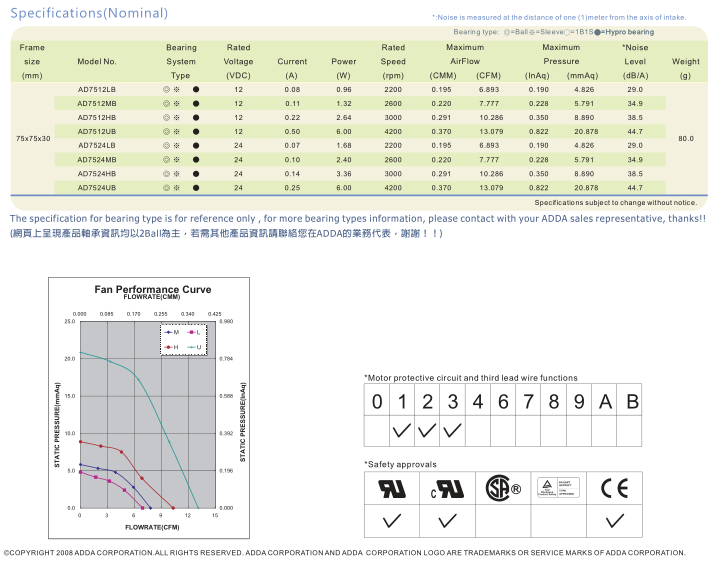Click the frame size value 75x75x30
Screen dimensions: 708x561
(x=33, y=139)
